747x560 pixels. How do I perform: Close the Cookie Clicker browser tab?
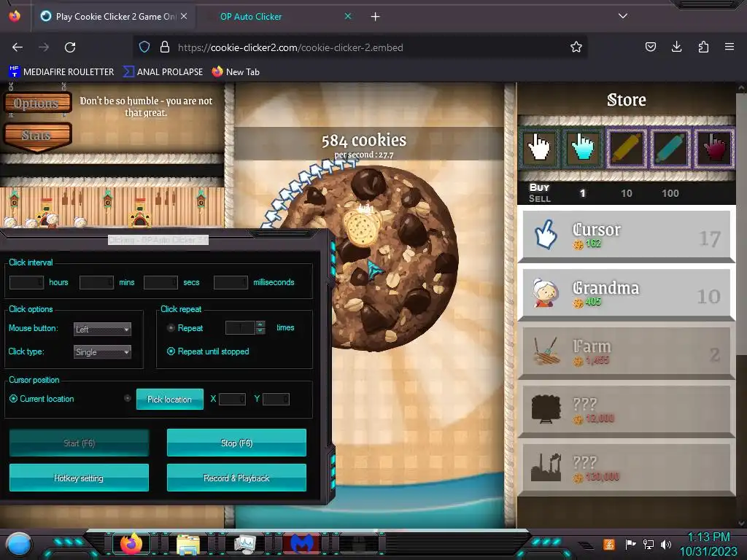(184, 16)
